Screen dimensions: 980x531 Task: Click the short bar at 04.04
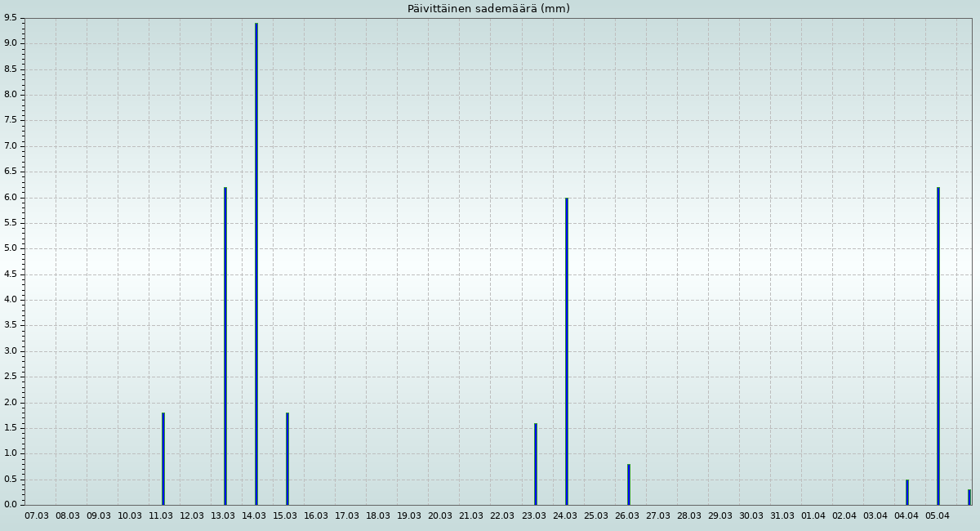tap(906, 492)
